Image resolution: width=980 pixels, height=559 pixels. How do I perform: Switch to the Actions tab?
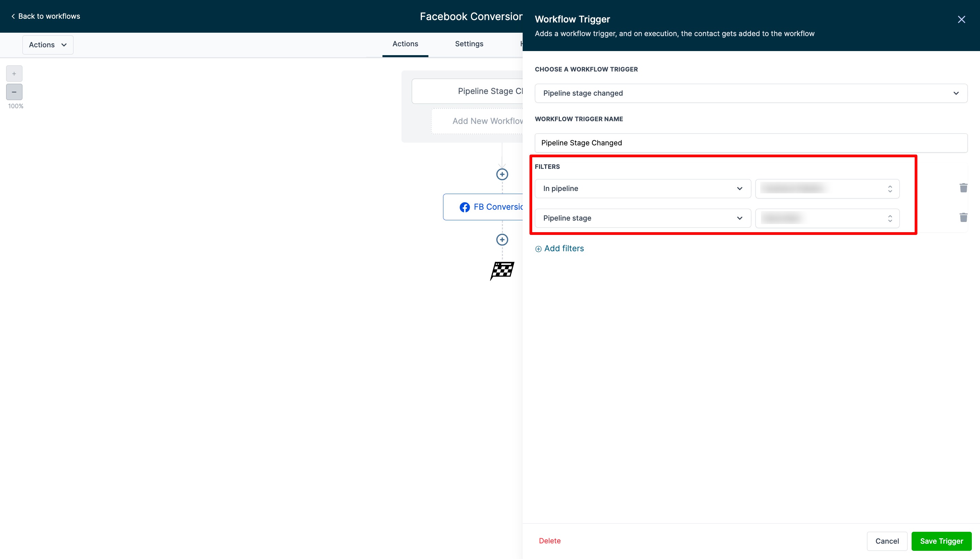pyautogui.click(x=405, y=44)
